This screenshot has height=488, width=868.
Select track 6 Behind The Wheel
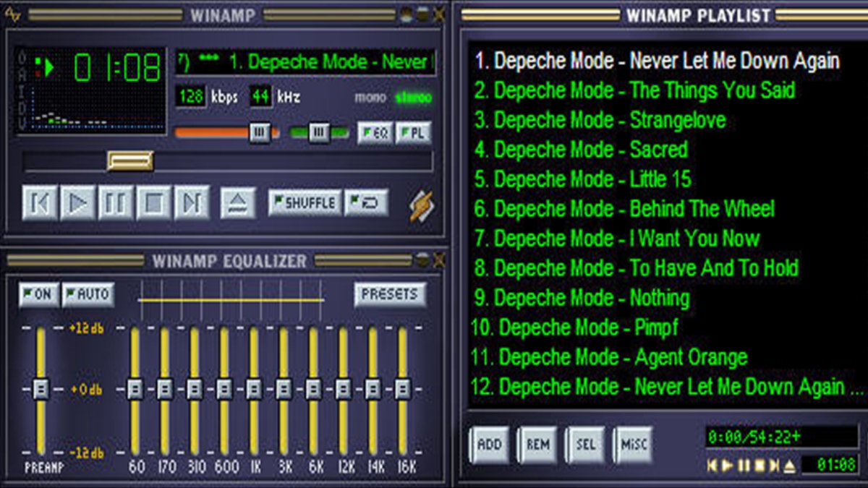tap(624, 210)
